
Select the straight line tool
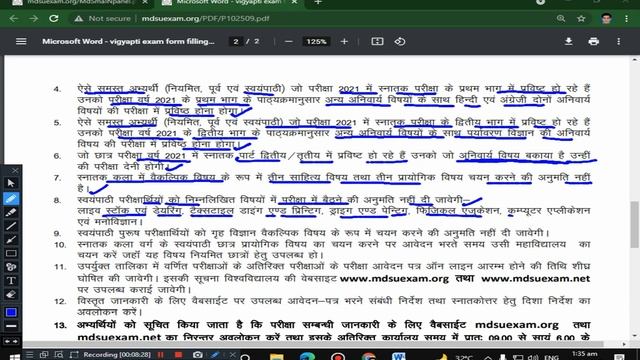(x=11, y=226)
